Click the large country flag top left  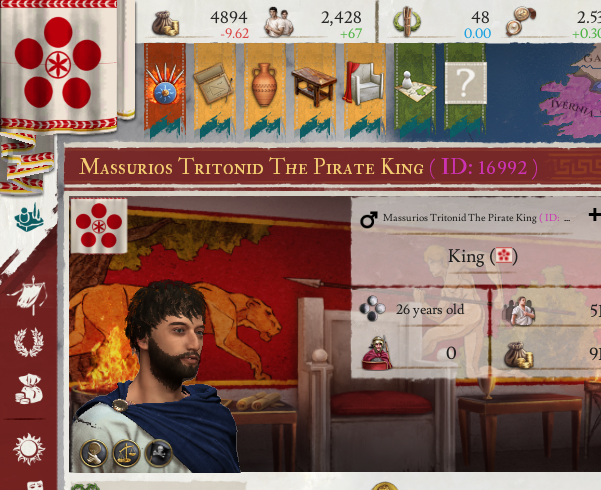coord(58,63)
